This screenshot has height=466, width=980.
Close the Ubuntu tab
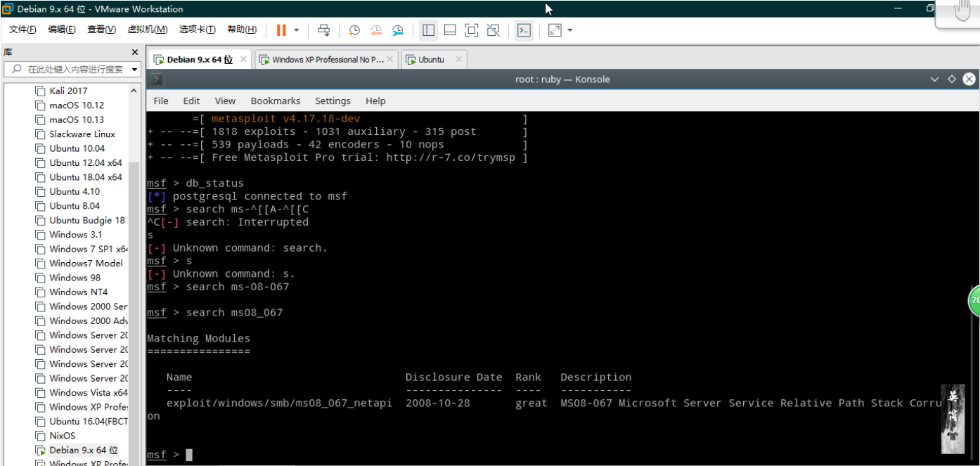(x=458, y=60)
